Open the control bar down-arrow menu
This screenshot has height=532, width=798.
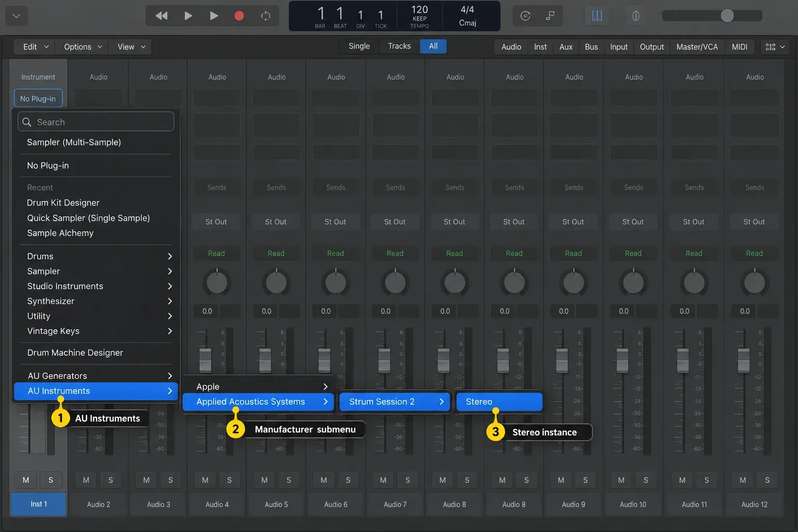tap(17, 16)
